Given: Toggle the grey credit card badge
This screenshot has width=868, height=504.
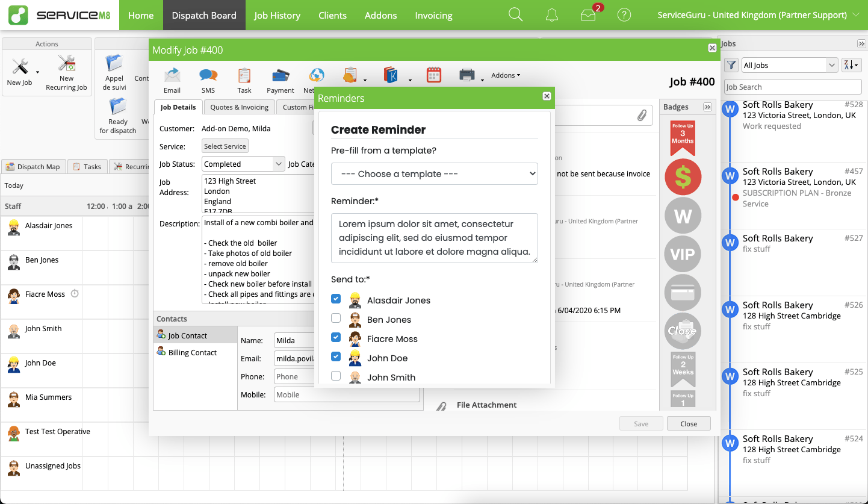Looking at the screenshot, I should coord(683,293).
